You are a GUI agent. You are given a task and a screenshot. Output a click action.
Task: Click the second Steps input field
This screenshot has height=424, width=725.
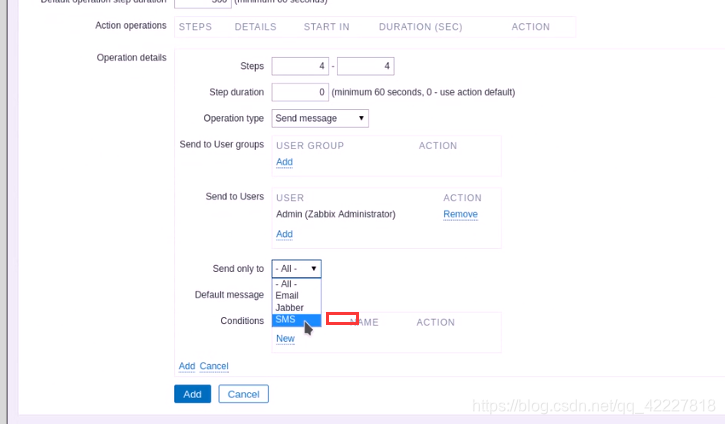pos(366,66)
